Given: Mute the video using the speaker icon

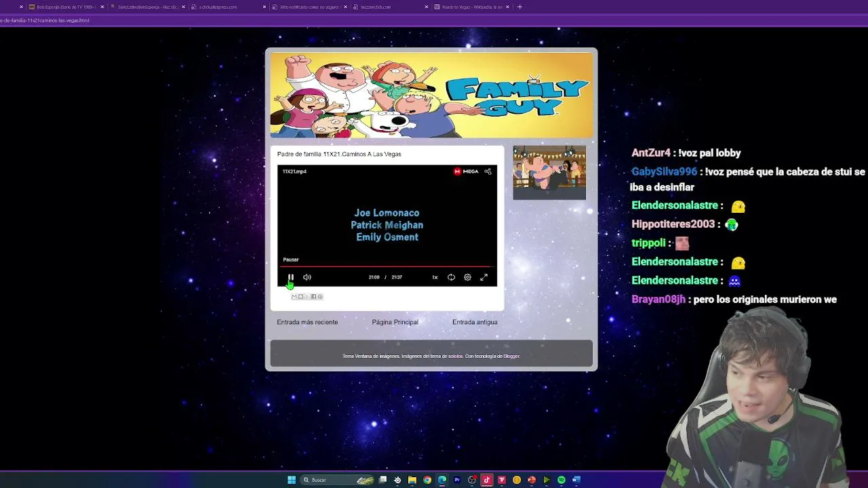Looking at the screenshot, I should [307, 277].
